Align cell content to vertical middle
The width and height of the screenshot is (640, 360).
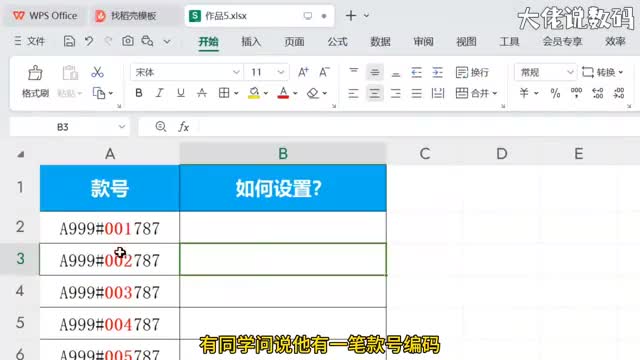(x=375, y=72)
